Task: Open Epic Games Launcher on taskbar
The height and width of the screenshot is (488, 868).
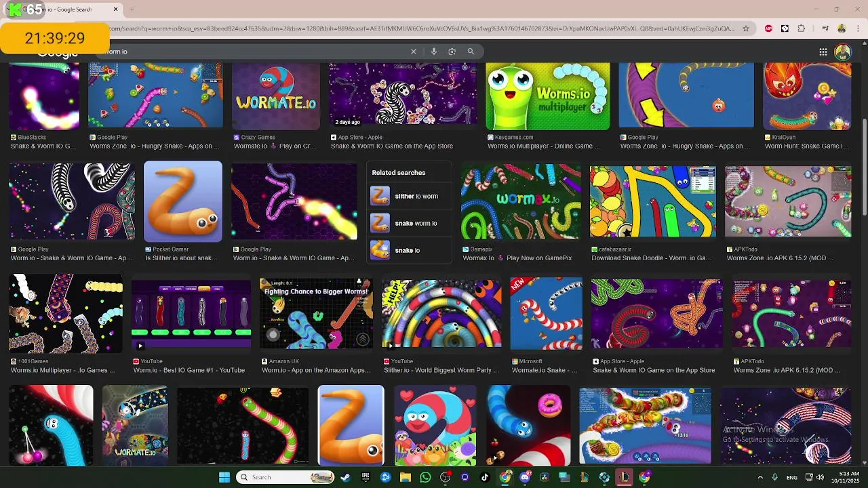Action: click(x=366, y=477)
